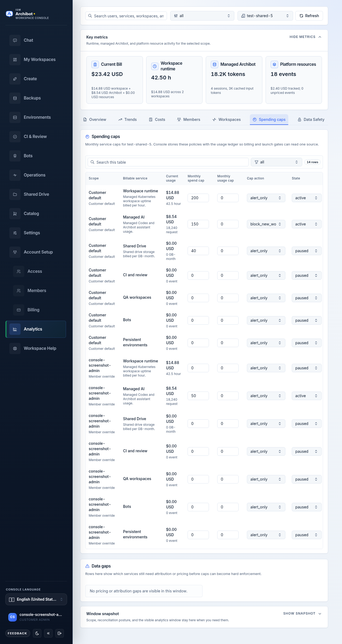The image size is (342, 644).
Task: Open State dropdown for Customer default Shared Drive
Action: 306,251
